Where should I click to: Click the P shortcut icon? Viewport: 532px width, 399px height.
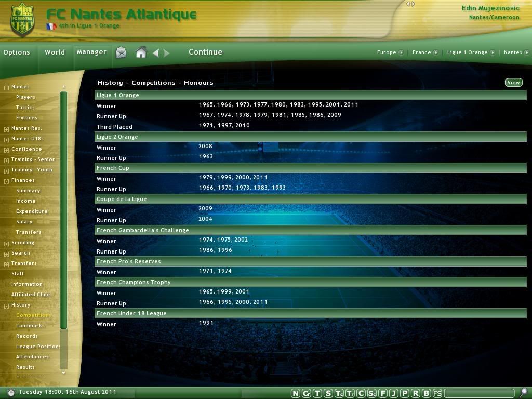pos(404,393)
